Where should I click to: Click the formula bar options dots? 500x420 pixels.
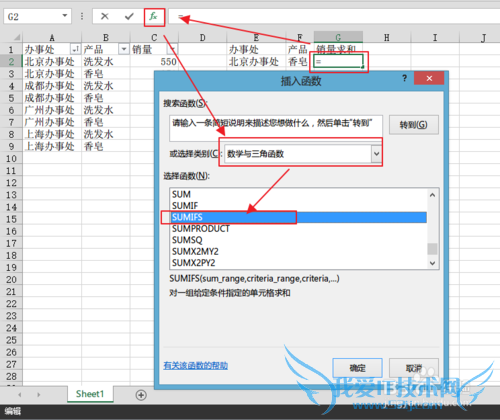(x=82, y=16)
